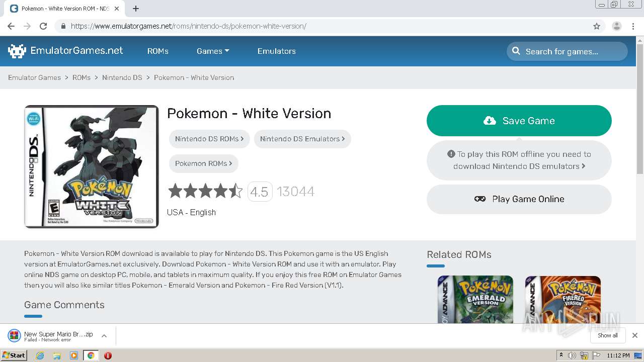This screenshot has width=644, height=362.
Task: Click the Chrome taskbar icon
Action: pyautogui.click(x=91, y=355)
